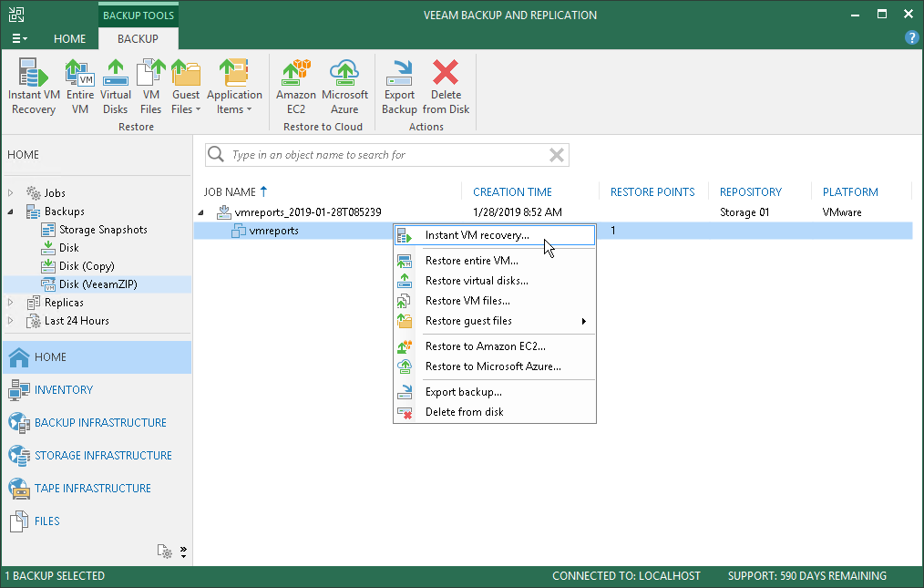Collapse the Backups tree node
Image resolution: width=924 pixels, height=588 pixels.
11,211
